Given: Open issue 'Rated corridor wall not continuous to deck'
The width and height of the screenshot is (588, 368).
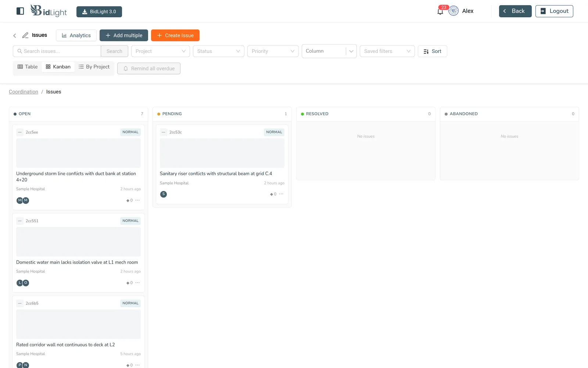Looking at the screenshot, I should point(65,345).
